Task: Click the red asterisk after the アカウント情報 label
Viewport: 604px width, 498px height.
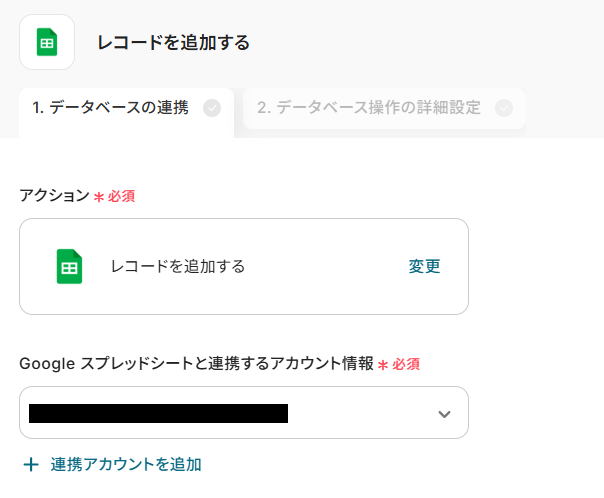Action: pos(383,366)
